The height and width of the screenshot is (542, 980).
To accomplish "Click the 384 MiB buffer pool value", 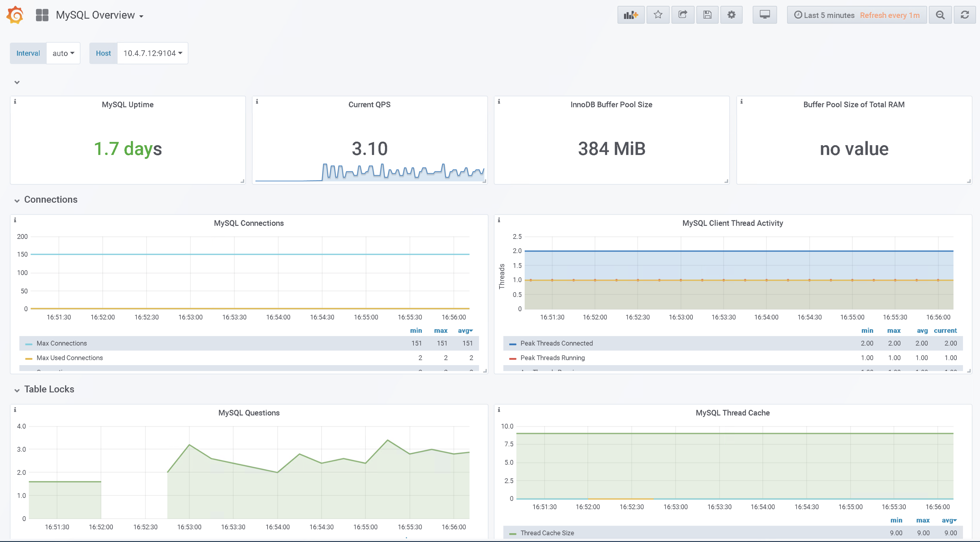I will tap(611, 149).
